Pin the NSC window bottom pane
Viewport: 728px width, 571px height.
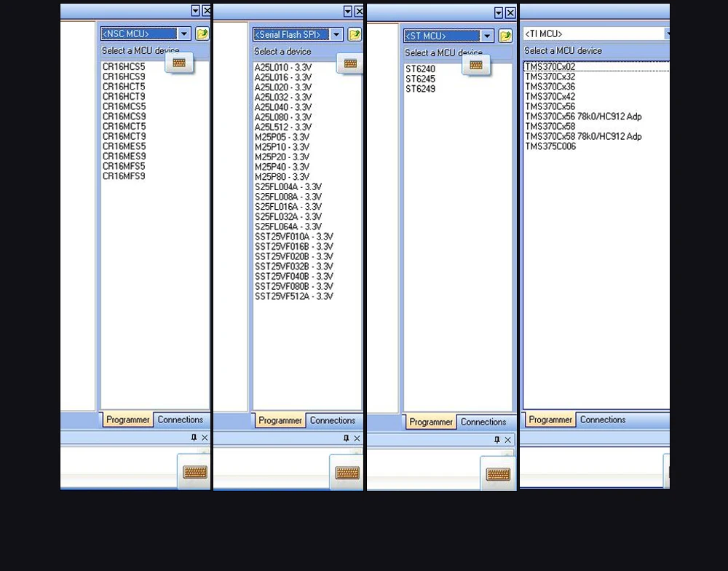[x=194, y=437]
